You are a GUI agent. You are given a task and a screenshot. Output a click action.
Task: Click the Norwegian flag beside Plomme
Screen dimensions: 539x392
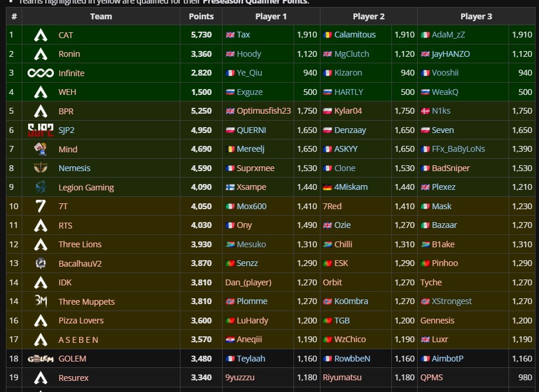point(230,302)
